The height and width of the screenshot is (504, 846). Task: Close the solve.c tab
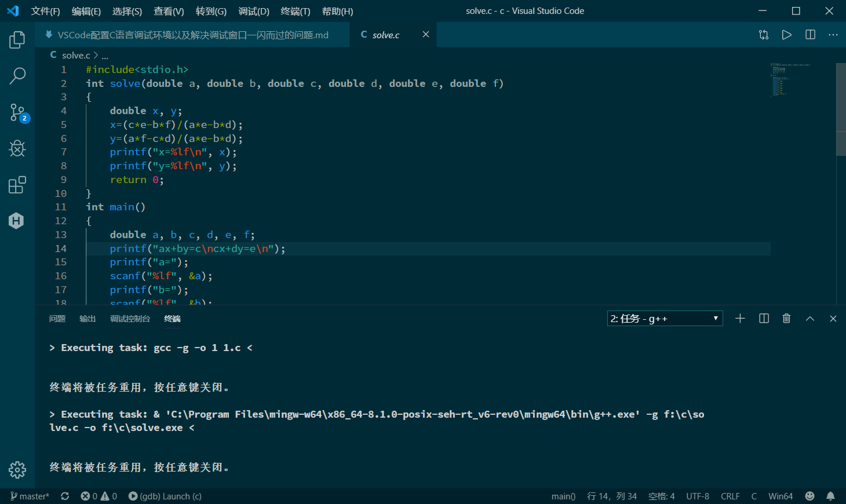pos(426,35)
